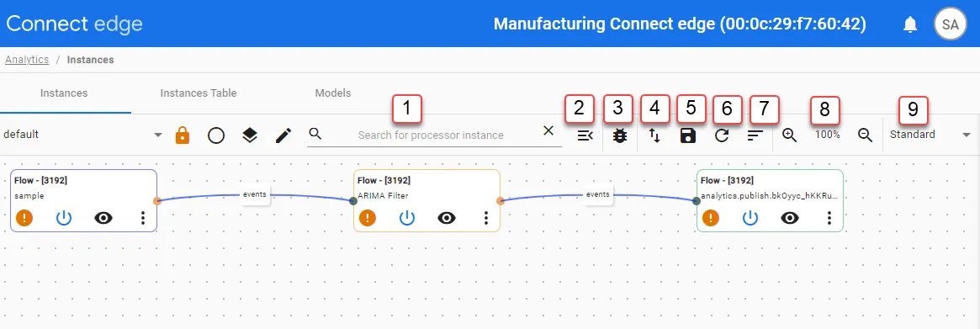Click the warning icon on analytics.publish node
Image resolution: width=980 pixels, height=329 pixels.
point(711,218)
